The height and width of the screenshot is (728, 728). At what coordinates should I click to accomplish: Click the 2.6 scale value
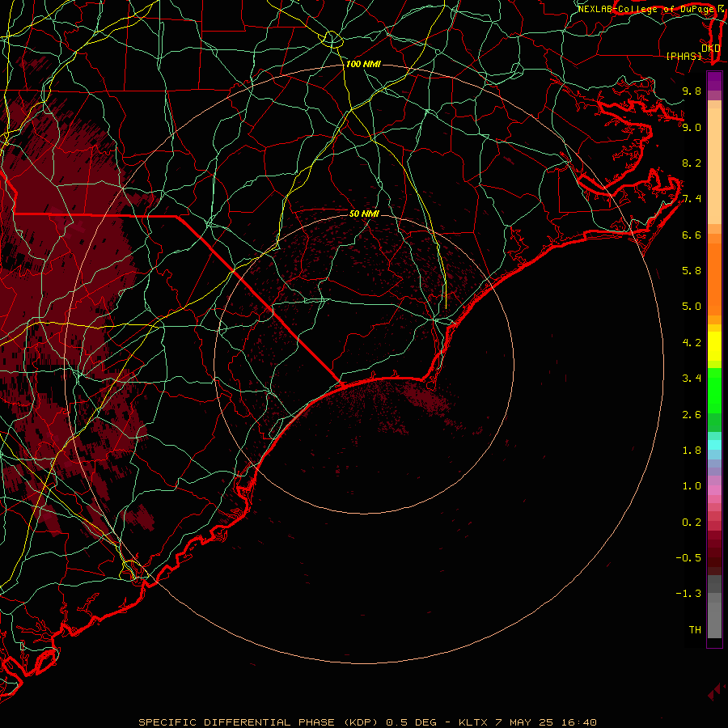(692, 414)
